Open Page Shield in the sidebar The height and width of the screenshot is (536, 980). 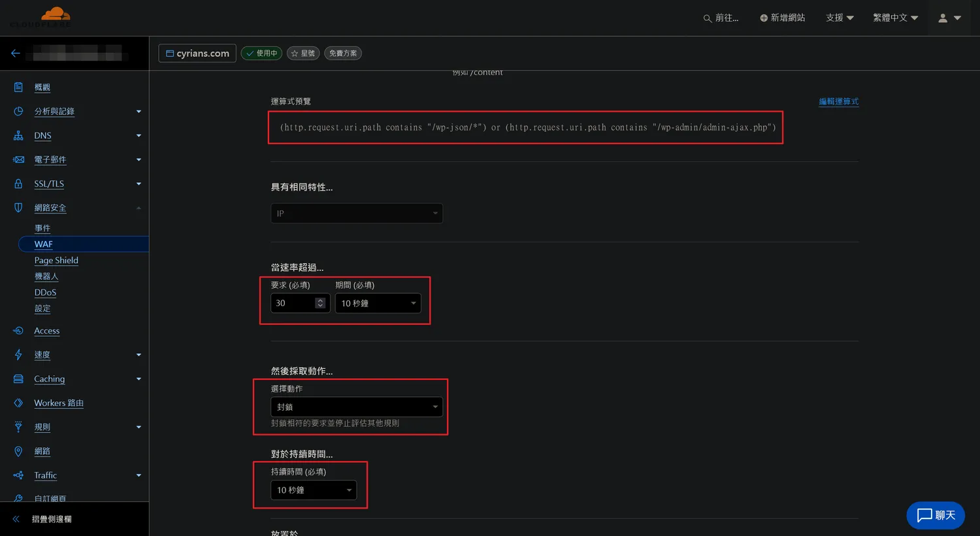tap(56, 260)
